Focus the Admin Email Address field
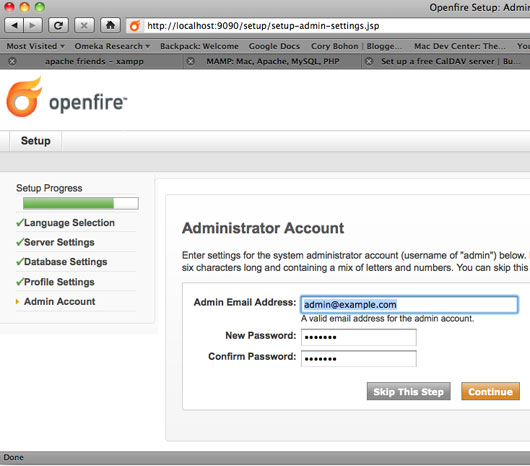Screen dimensions: 530x466 [409, 304]
